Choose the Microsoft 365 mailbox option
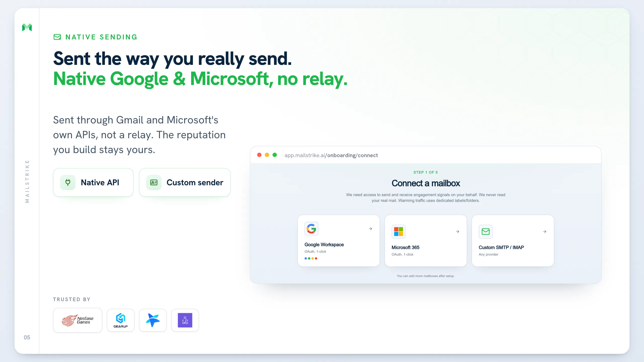Image resolution: width=644 pixels, height=362 pixels. [x=426, y=241]
